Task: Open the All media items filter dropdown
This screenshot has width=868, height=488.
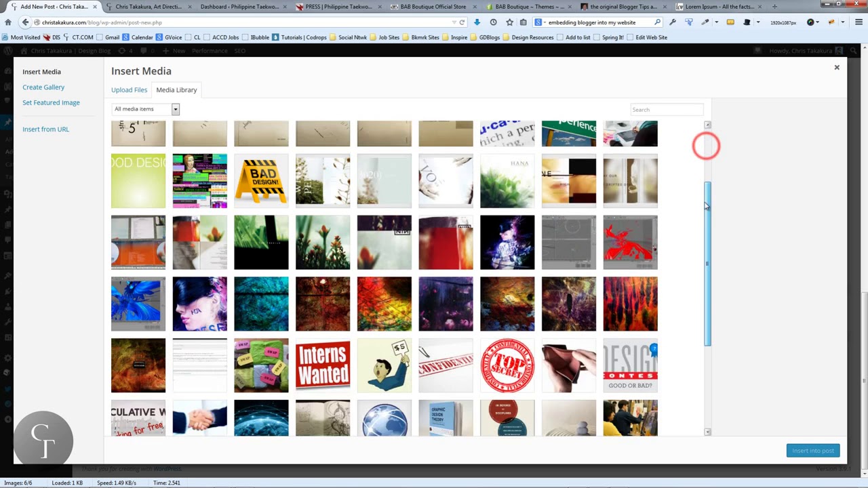Action: coord(146,109)
